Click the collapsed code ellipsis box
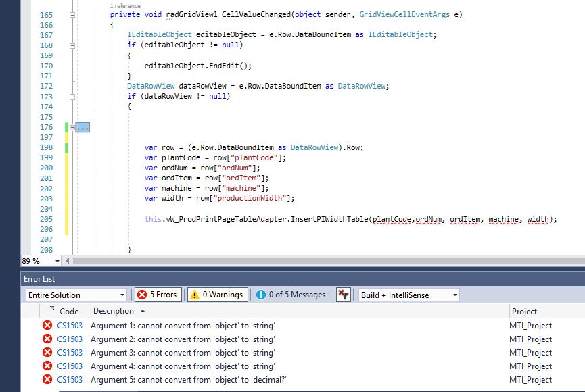Screen dimensions: 585x392 click(x=83, y=128)
